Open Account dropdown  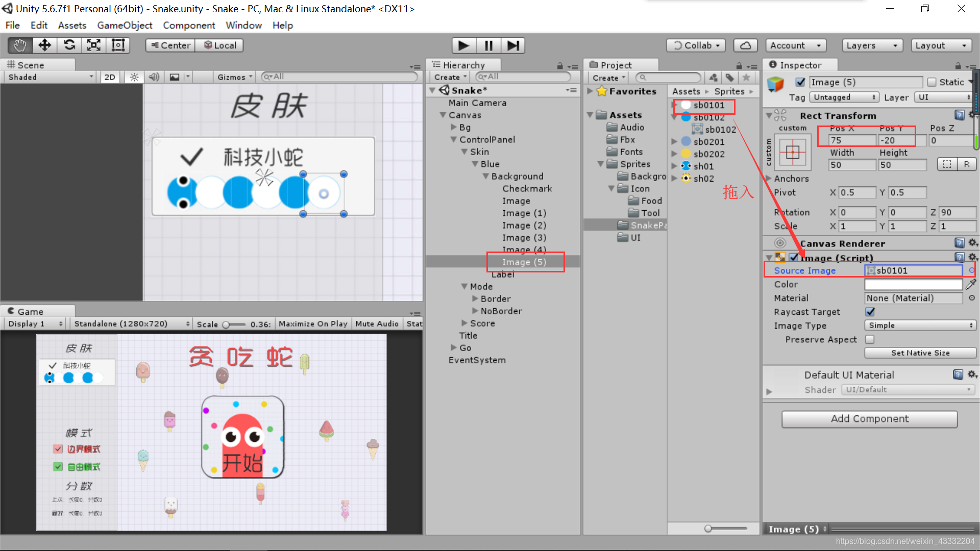796,45
